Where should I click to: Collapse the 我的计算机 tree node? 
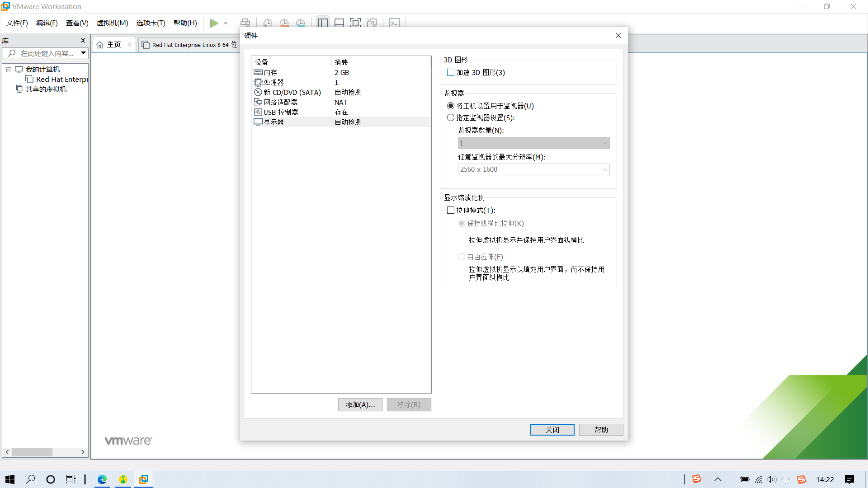pos(8,69)
